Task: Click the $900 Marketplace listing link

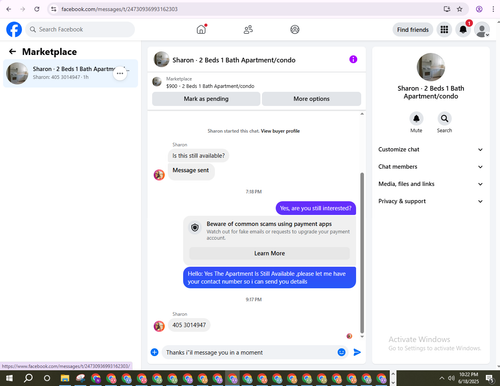Action: click(210, 86)
